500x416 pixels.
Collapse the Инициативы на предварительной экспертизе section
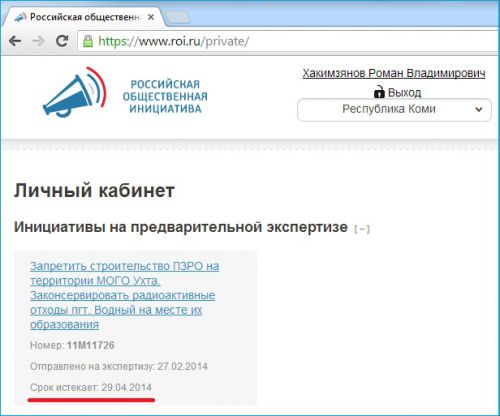tap(362, 229)
